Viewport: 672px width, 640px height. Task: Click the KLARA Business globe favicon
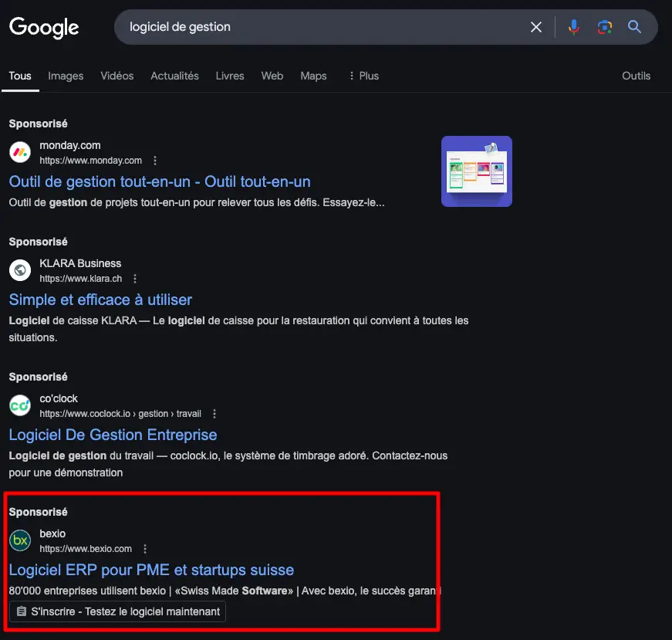(x=19, y=270)
